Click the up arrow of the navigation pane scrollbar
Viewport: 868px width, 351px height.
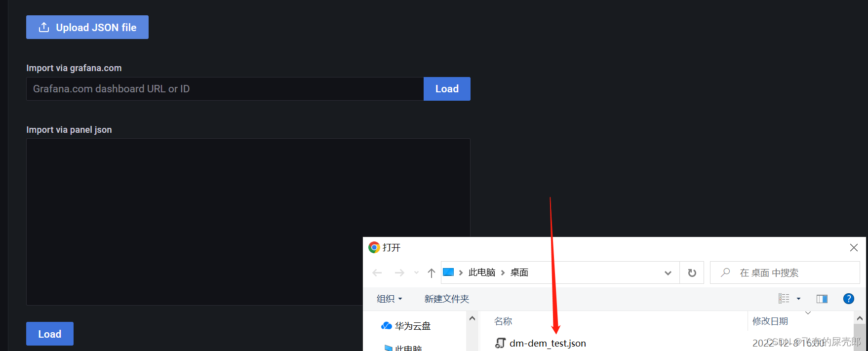[473, 318]
